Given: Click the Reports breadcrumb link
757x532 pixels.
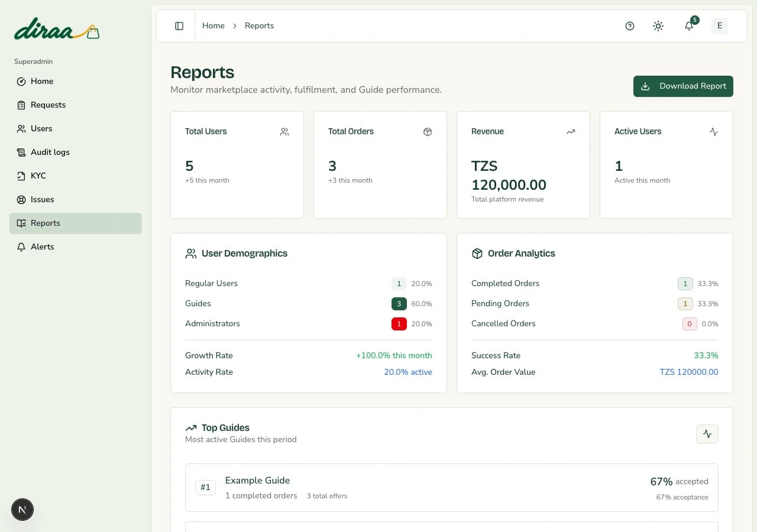Looking at the screenshot, I should pyautogui.click(x=259, y=26).
